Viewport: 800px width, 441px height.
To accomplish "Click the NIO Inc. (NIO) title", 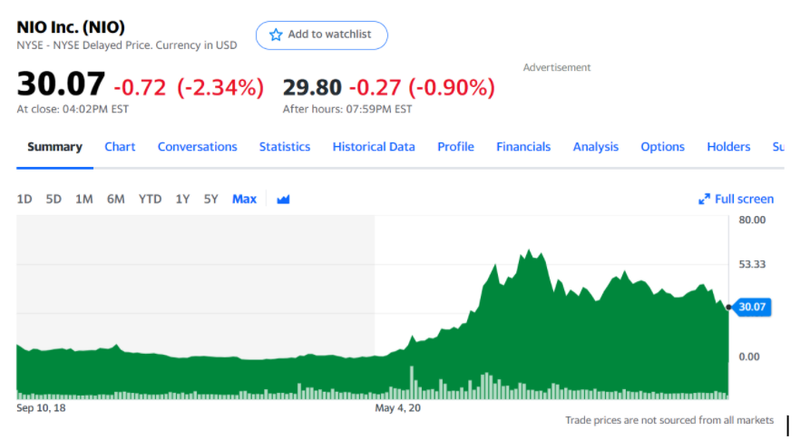I will (71, 27).
